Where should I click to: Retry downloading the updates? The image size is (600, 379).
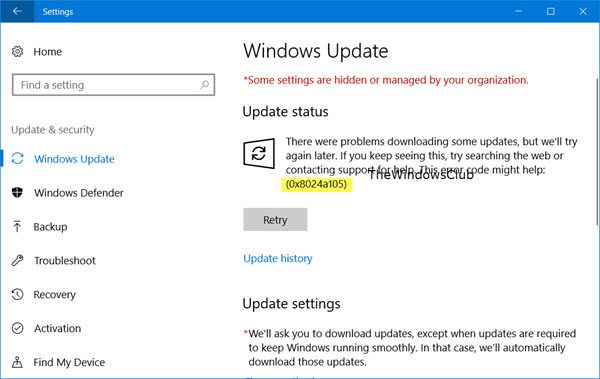coord(275,220)
